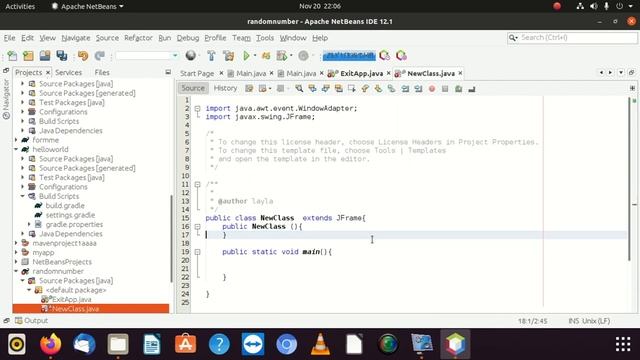Image resolution: width=640 pixels, height=360 pixels.
Task: Click the Uncomment icon at end of editor toolbar
Action: pyautogui.click(x=472, y=89)
